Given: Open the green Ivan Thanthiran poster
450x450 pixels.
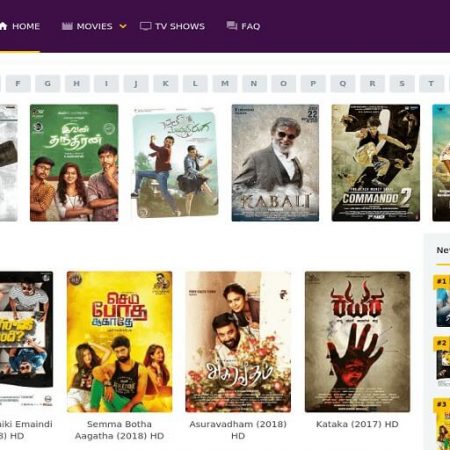Looking at the screenshot, I should [74, 163].
